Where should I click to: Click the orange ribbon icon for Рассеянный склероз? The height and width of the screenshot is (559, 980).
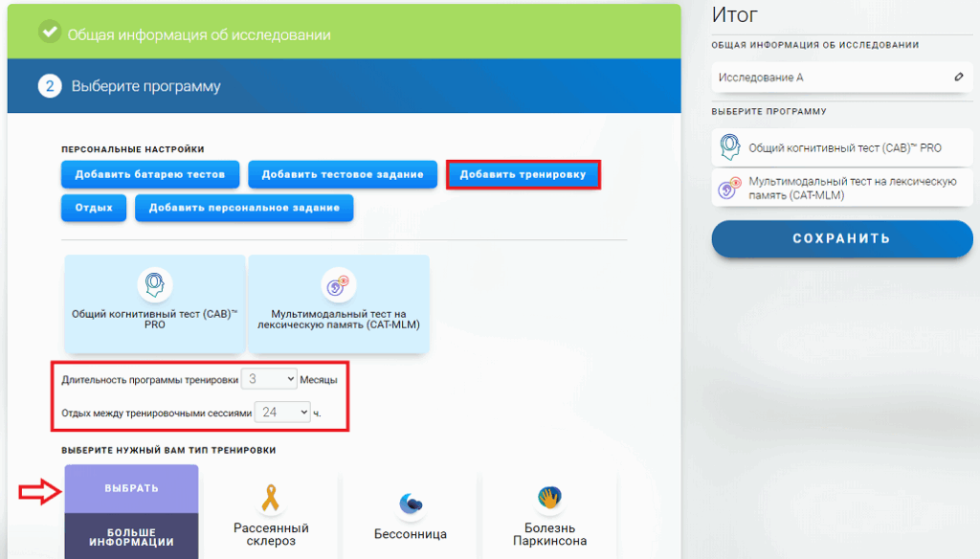pyautogui.click(x=271, y=499)
